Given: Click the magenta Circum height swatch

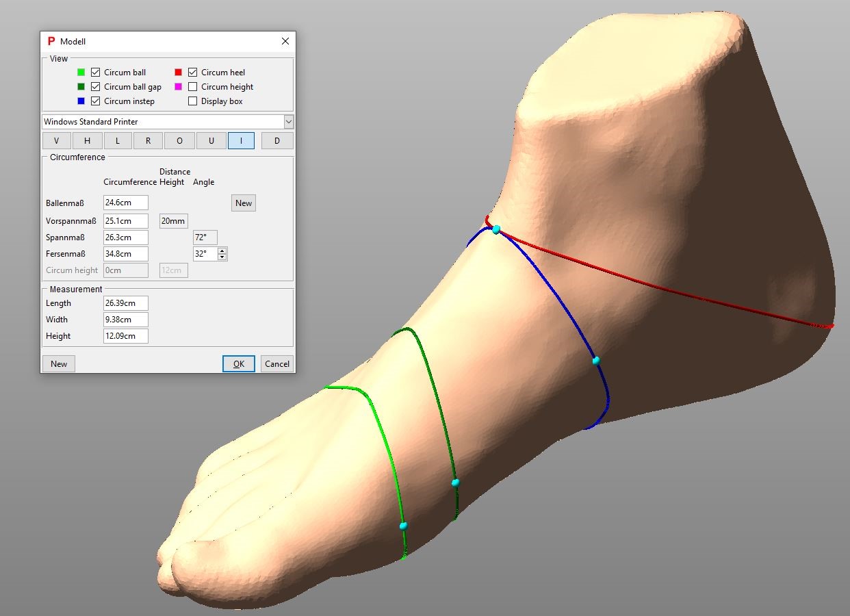Looking at the screenshot, I should coord(178,86).
